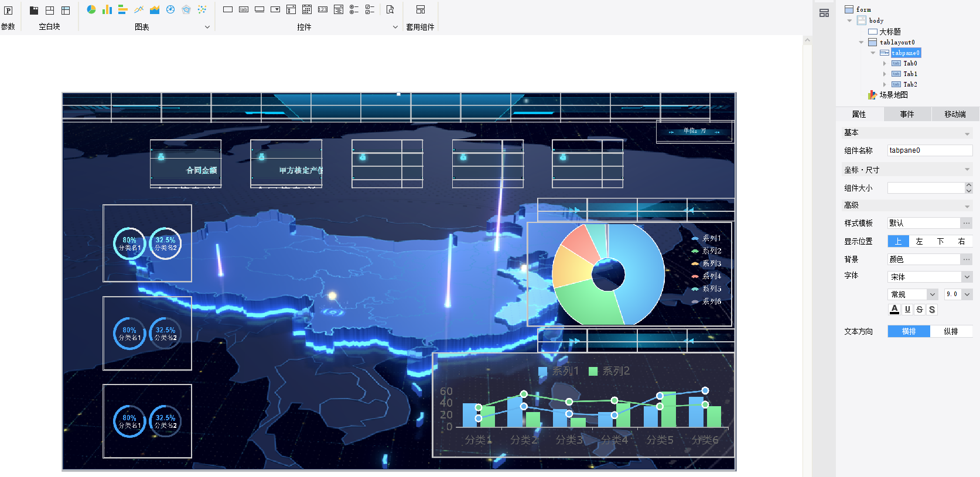Expand the 控件 widget gallery dropdown
The width and height of the screenshot is (980, 477).
click(395, 27)
